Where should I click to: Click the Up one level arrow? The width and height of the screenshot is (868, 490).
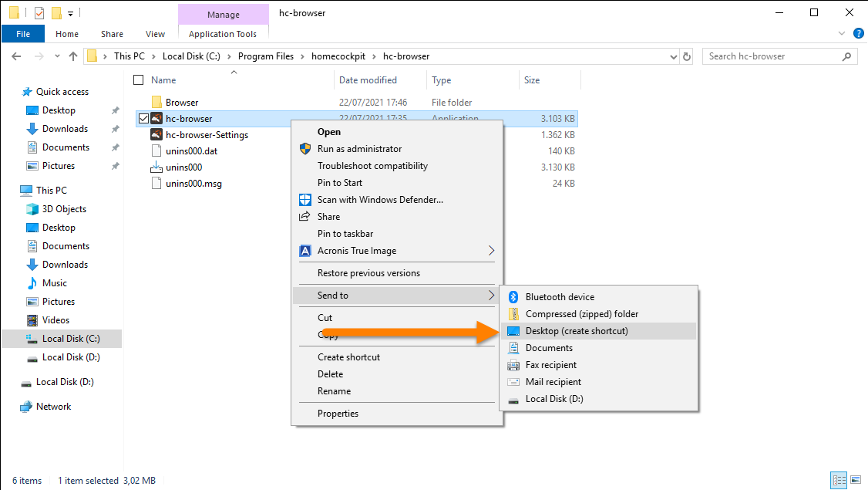coord(73,56)
